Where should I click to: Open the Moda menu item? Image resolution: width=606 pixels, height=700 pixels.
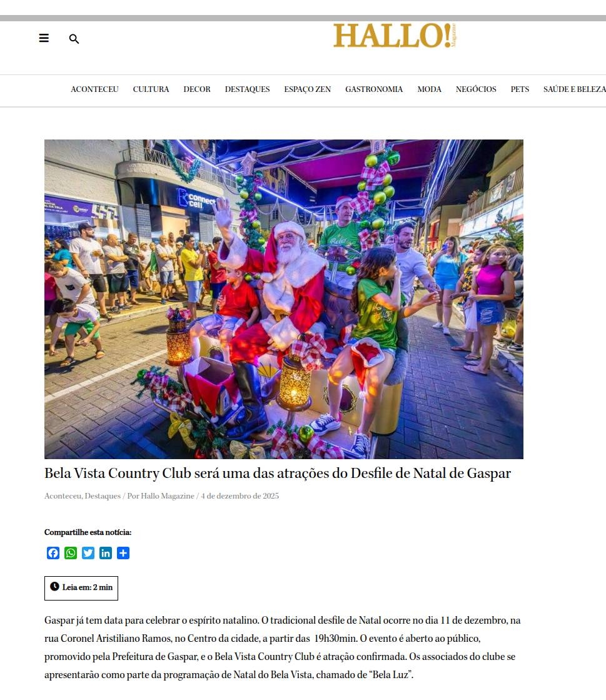coord(429,89)
